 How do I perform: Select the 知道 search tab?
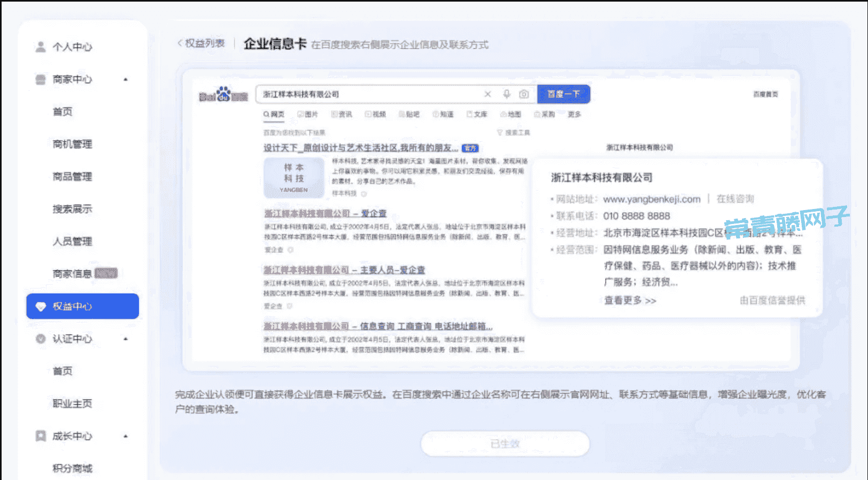coord(443,114)
